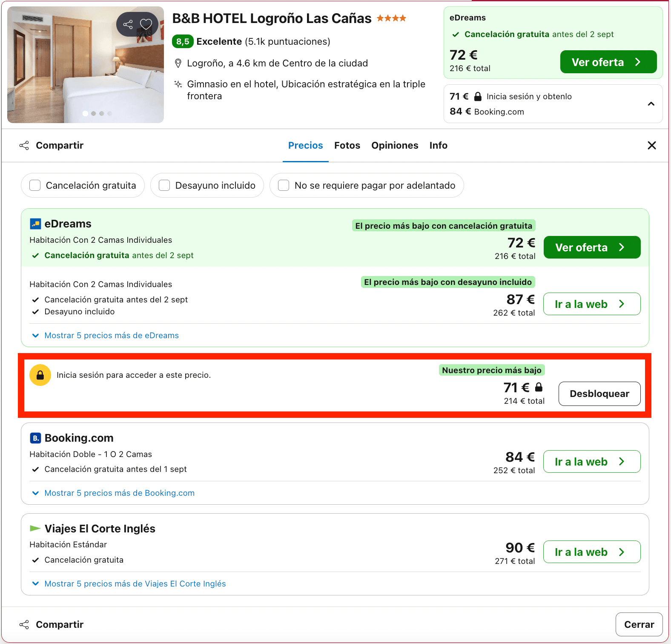Click the Cerrar button
The width and height of the screenshot is (671, 644).
639,625
